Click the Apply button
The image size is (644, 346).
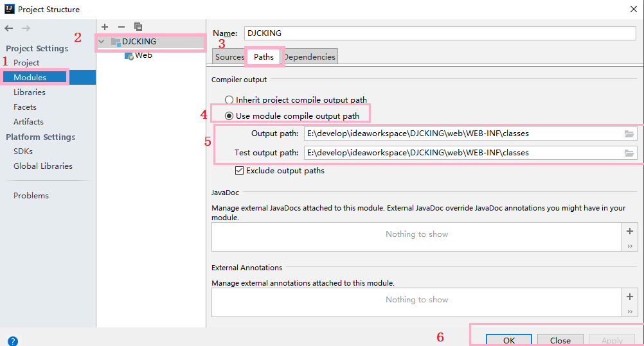[612, 340]
